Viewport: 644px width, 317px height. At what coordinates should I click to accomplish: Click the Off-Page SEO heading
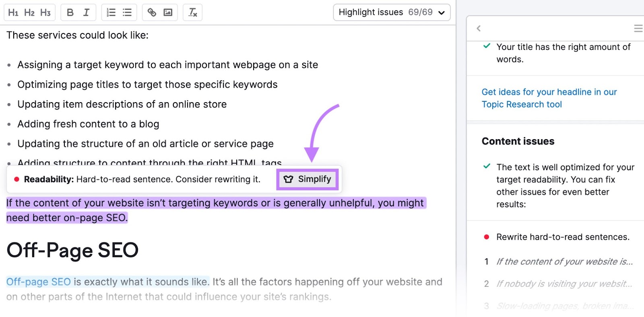tap(72, 250)
